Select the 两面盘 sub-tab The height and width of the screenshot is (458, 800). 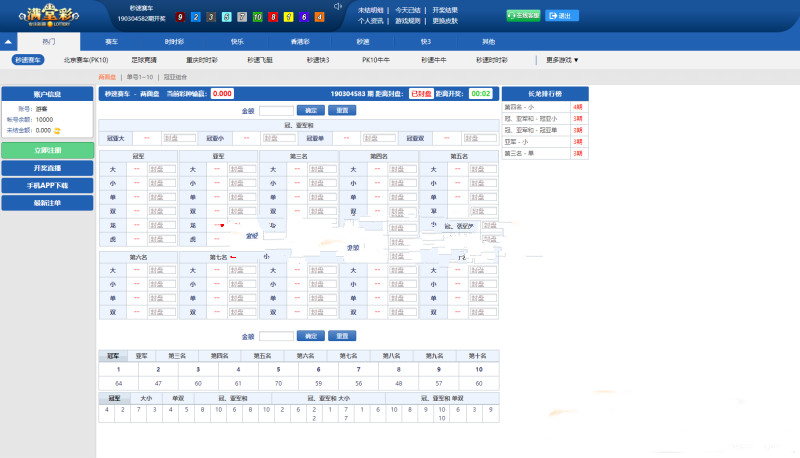point(107,77)
